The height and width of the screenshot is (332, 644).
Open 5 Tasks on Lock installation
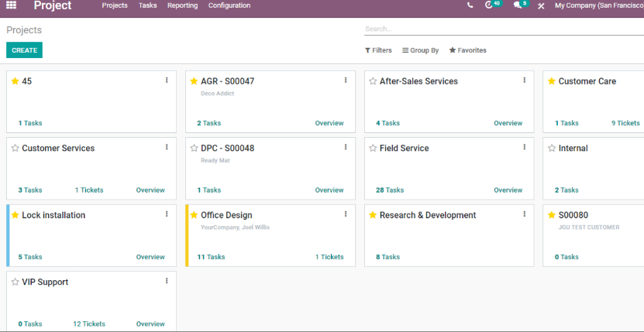tap(30, 257)
